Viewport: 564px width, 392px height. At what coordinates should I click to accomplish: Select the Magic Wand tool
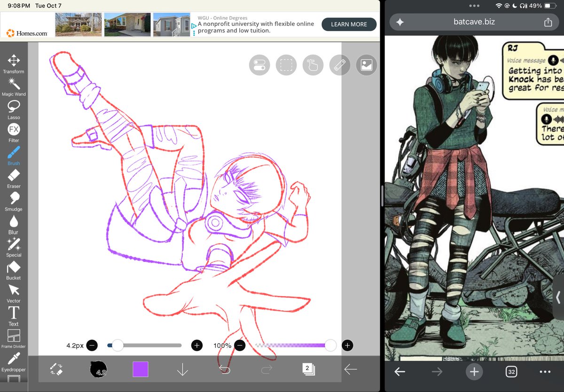tap(14, 87)
